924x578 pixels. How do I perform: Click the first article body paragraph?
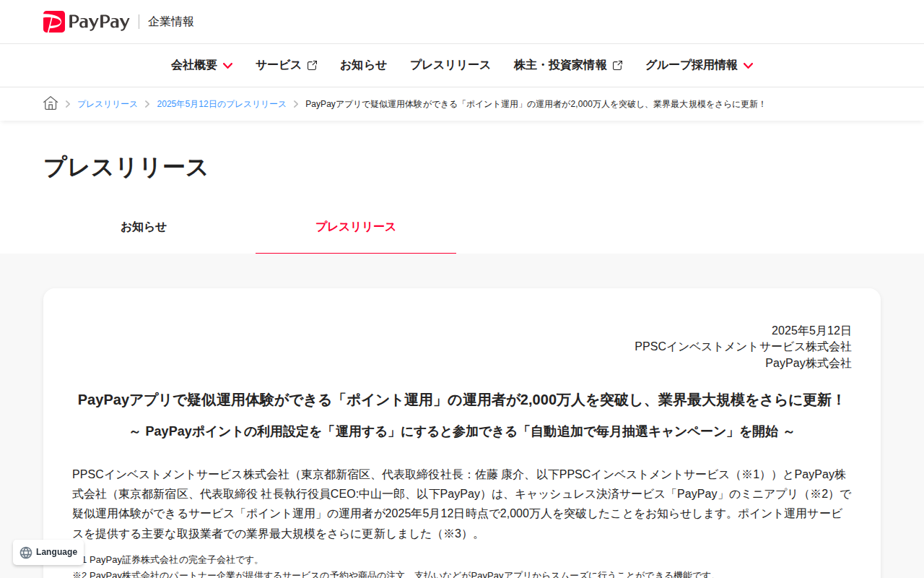point(462,504)
